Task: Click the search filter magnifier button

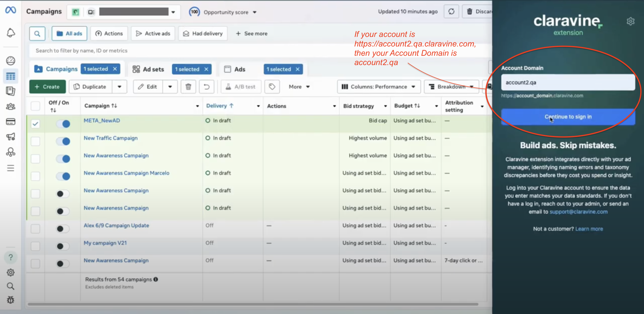Action: [x=37, y=34]
